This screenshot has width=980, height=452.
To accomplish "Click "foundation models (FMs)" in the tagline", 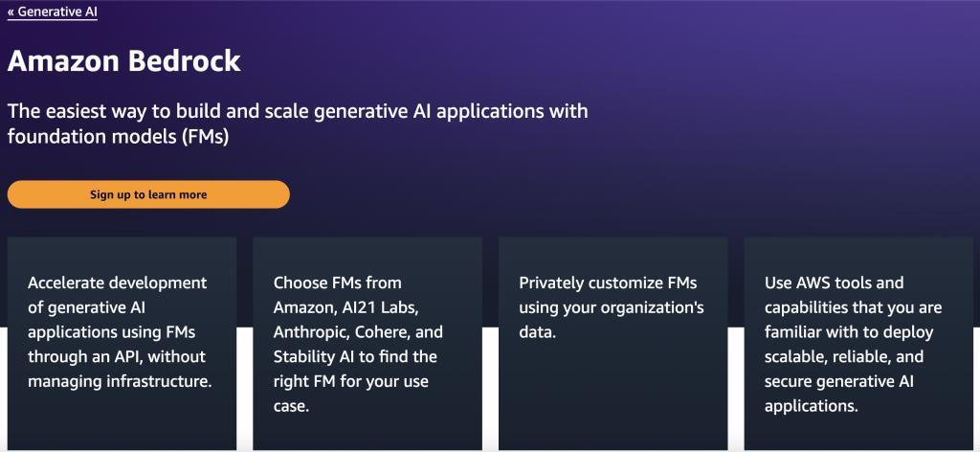I will (119, 137).
